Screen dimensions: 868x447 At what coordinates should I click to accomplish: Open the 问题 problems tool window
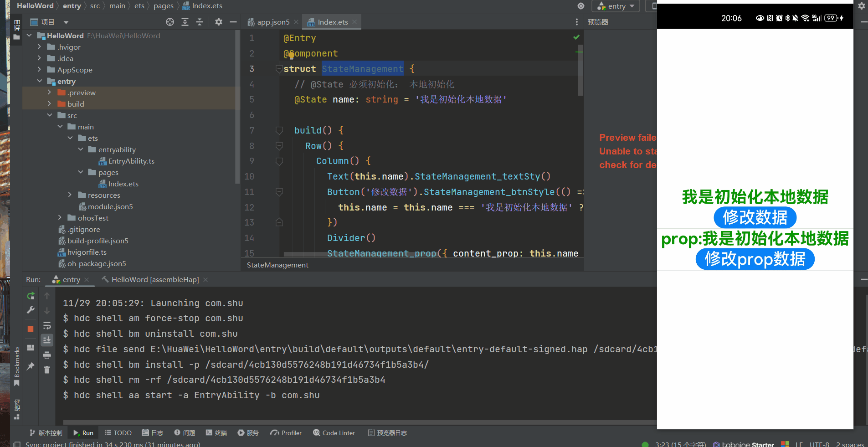185,433
